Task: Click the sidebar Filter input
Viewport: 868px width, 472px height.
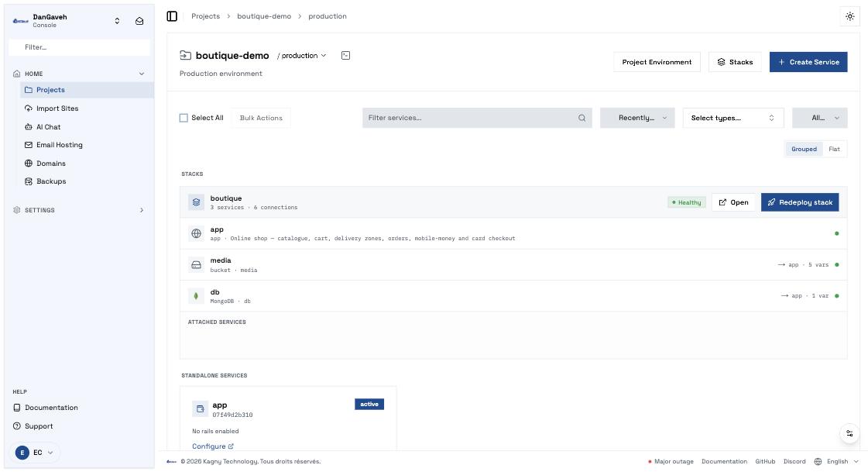Action: tap(79, 47)
